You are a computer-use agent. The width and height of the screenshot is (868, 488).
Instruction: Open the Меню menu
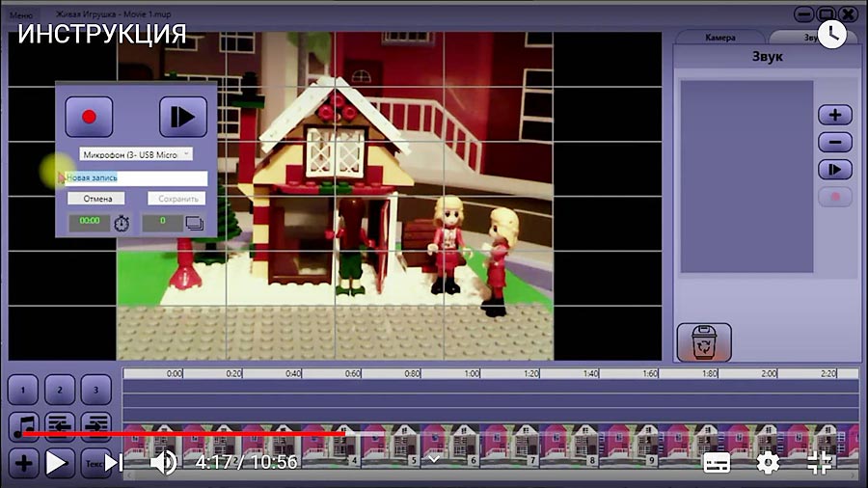(x=20, y=15)
